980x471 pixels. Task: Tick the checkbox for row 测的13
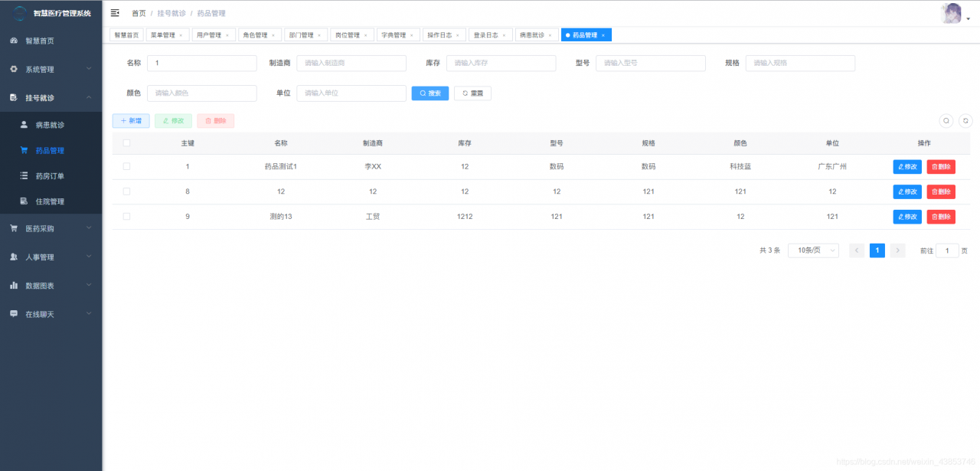[126, 217]
